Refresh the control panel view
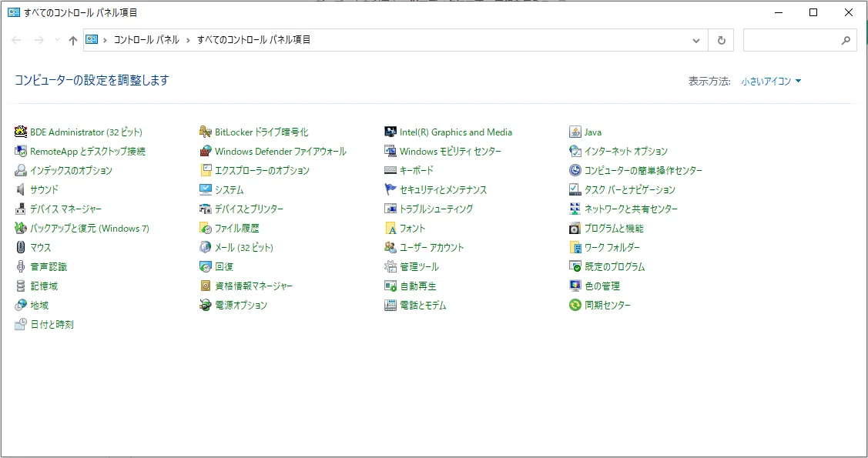Screen dimensions: 868x458 722,40
